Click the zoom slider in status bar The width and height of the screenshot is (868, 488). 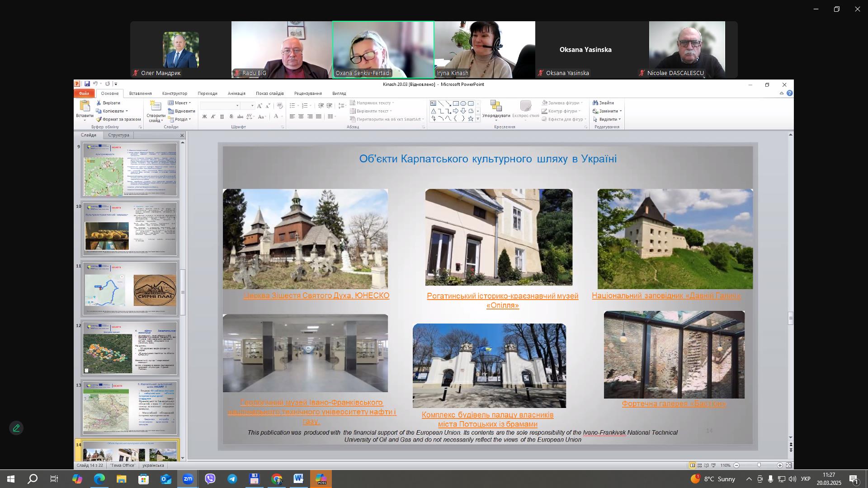(x=759, y=465)
